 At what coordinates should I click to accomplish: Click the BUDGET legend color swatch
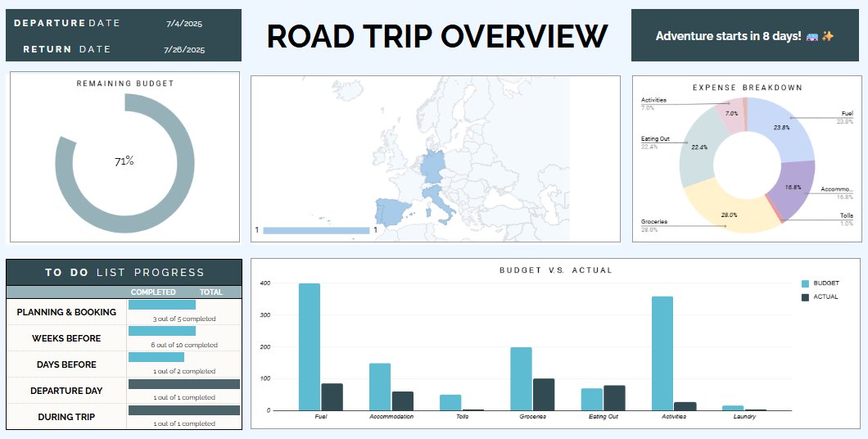coord(806,283)
